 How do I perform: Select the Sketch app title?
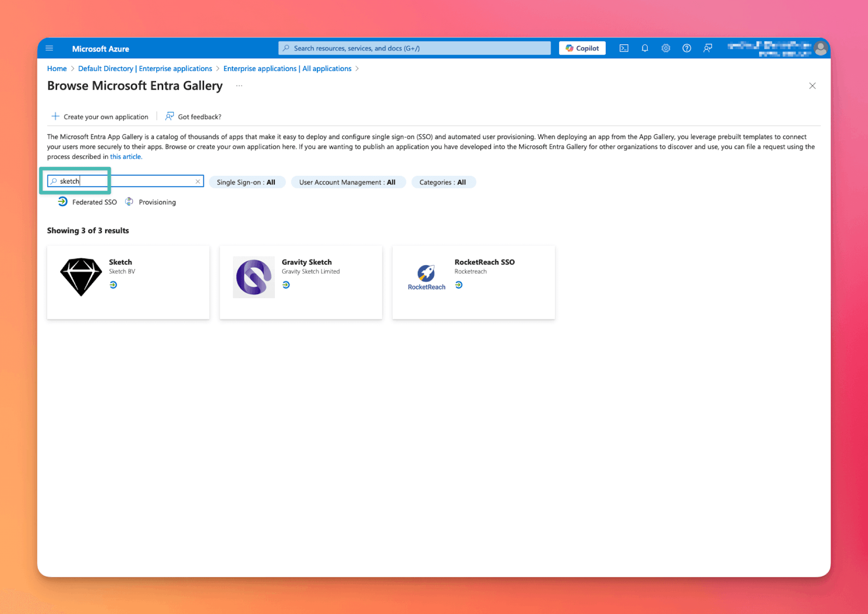(120, 262)
